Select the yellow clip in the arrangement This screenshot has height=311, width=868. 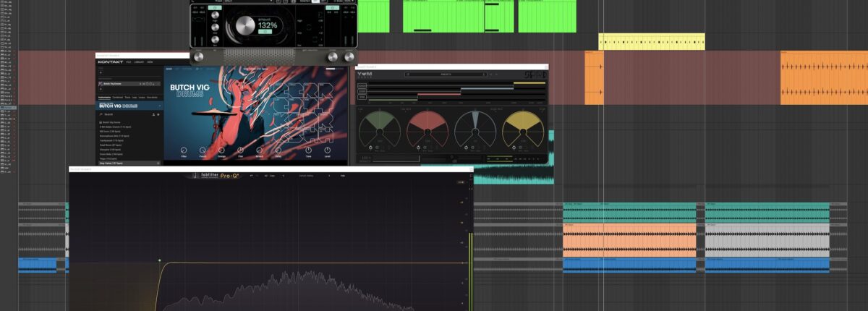click(x=652, y=42)
